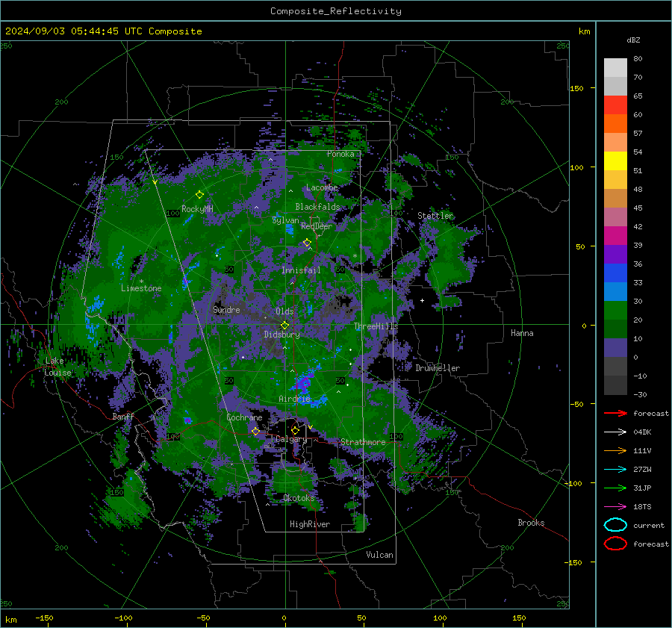Click the Lacombe city label
Screen dimensions: 672x628
pos(322,187)
